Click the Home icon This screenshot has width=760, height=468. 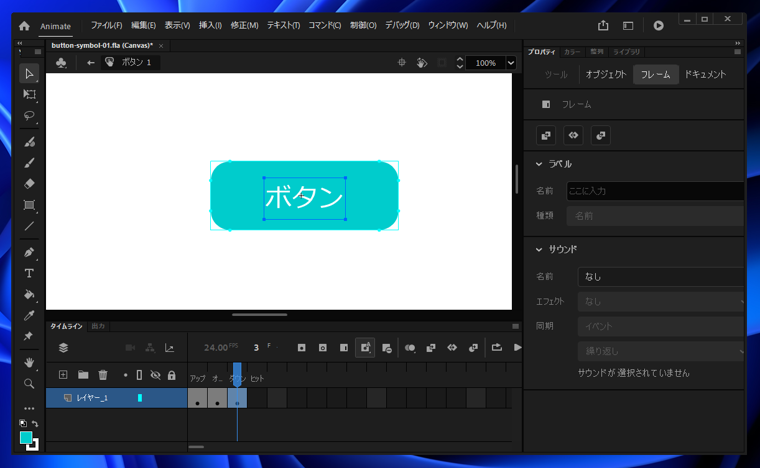24,26
